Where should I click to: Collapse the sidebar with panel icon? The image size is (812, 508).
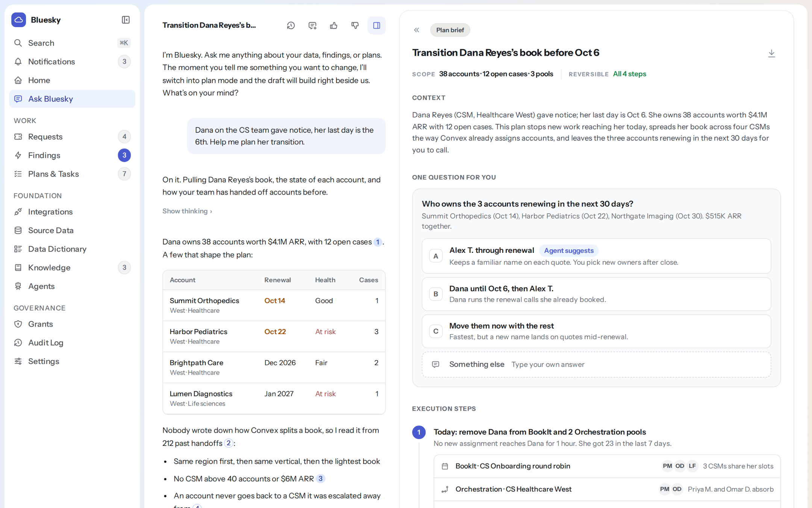[126, 20]
